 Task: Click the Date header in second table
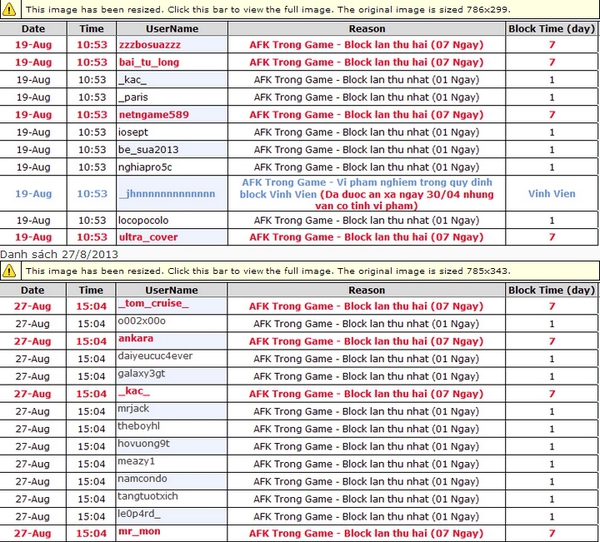[33, 291]
